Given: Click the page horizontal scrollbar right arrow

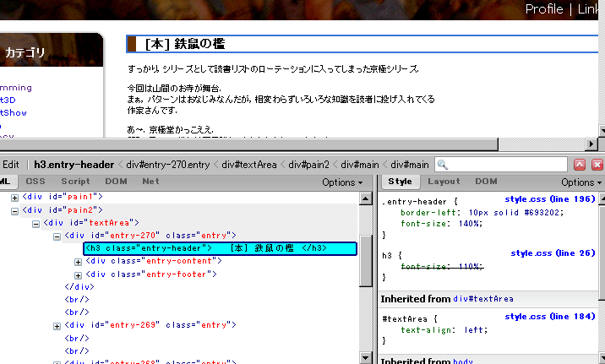Looking at the screenshot, I should pos(591,144).
